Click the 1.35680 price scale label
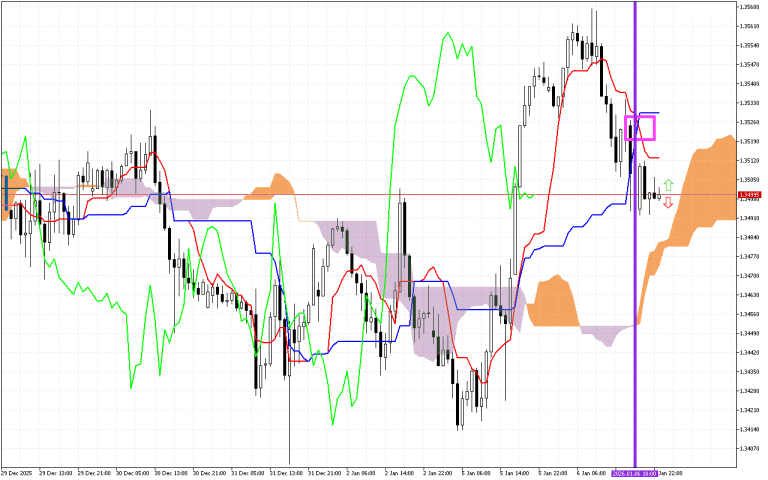 (x=749, y=7)
